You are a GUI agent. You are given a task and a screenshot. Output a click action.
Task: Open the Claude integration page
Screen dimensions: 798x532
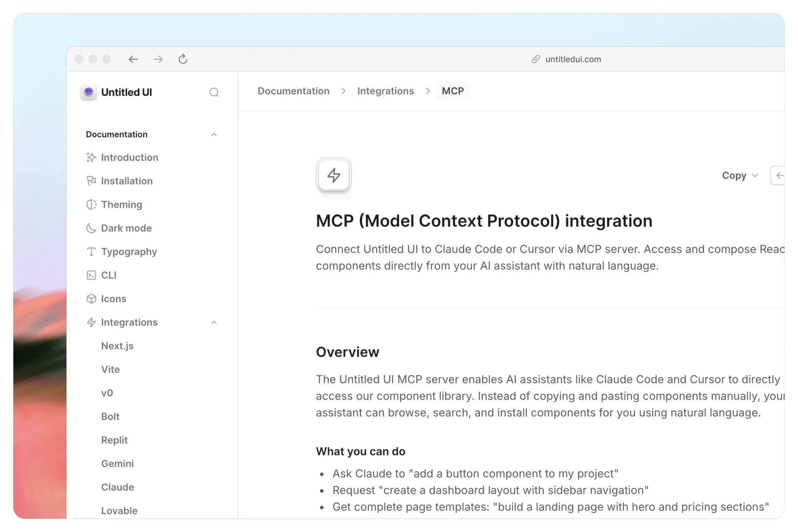click(118, 487)
